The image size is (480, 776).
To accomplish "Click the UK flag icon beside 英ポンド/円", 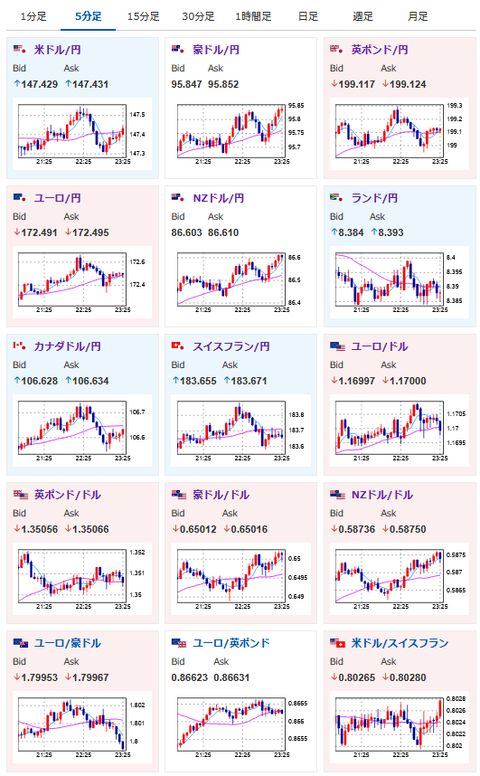I will pos(337,49).
